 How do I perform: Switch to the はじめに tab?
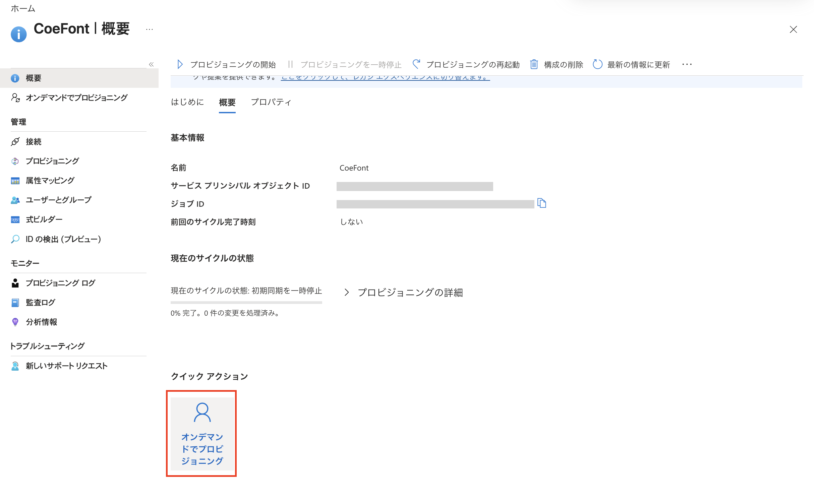[x=187, y=102]
